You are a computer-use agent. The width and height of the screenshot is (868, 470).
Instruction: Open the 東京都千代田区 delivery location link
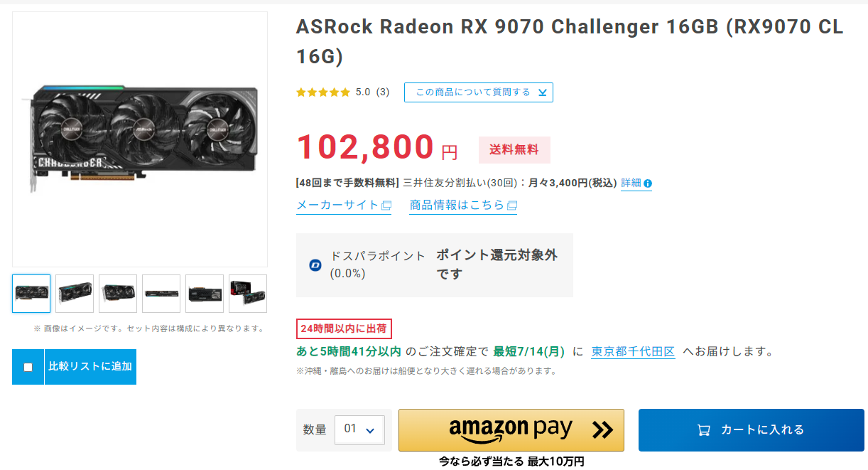633,351
